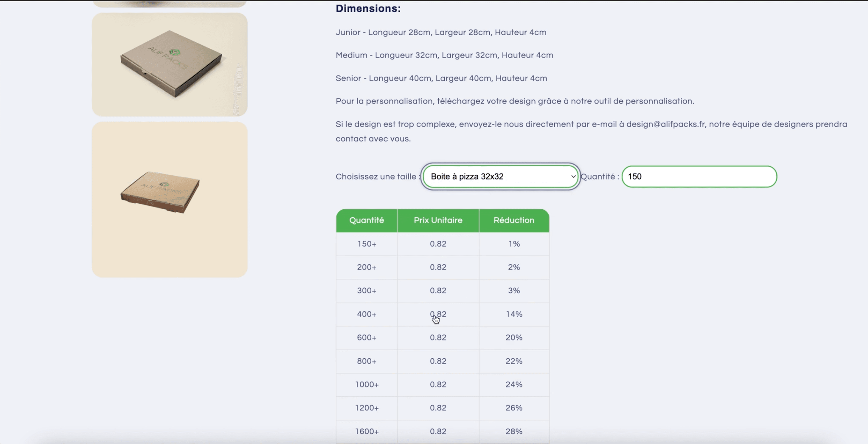Click the design@alifpacks.fr email address
The height and width of the screenshot is (444, 868).
[666, 124]
